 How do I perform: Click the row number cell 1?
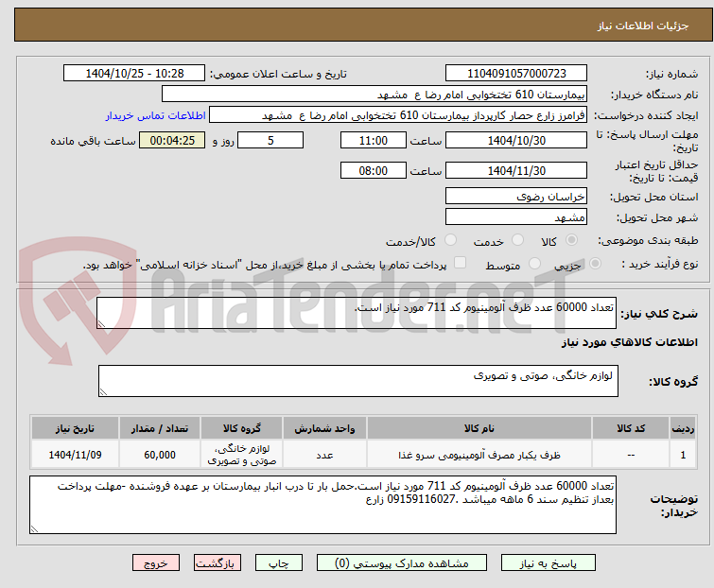[683, 455]
